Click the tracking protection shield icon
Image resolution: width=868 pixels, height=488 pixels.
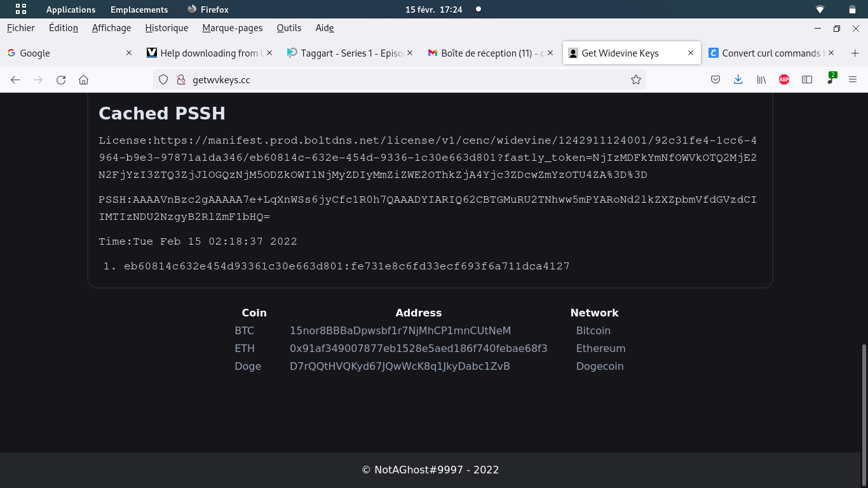(x=163, y=79)
